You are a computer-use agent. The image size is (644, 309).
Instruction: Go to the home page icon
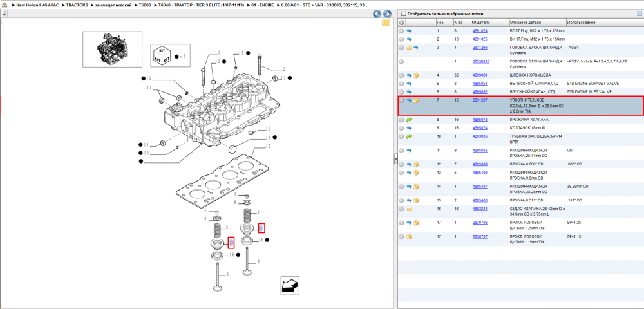[x=5, y=5]
